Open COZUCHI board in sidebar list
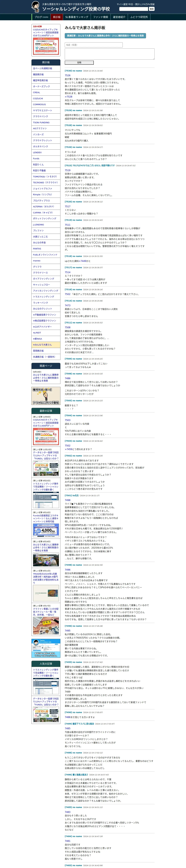 click(x=46, y=98)
